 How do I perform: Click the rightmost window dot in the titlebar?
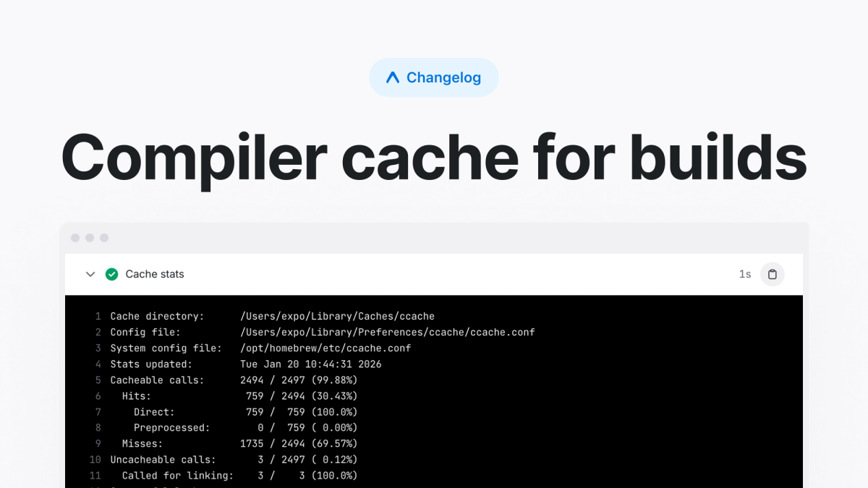(103, 237)
